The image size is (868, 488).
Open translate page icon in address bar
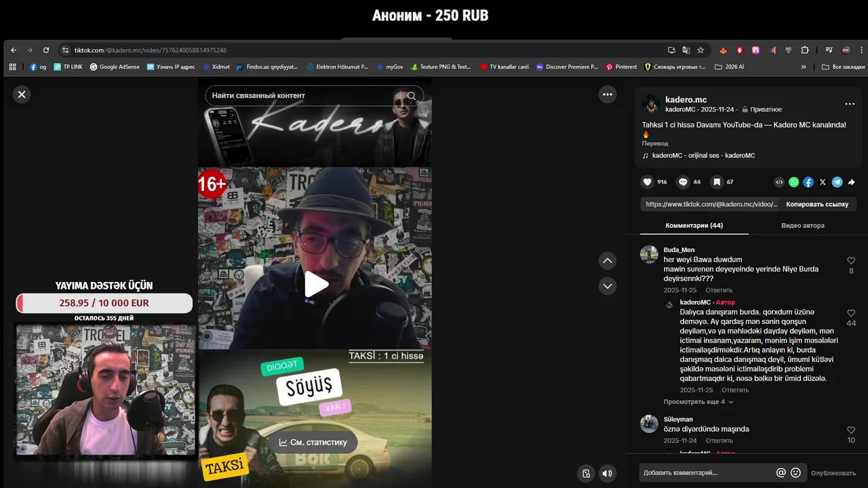click(x=686, y=50)
